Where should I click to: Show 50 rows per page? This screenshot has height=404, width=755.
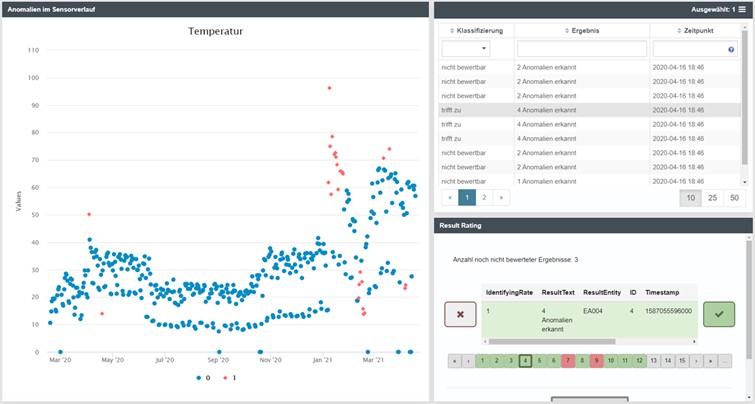tap(734, 198)
